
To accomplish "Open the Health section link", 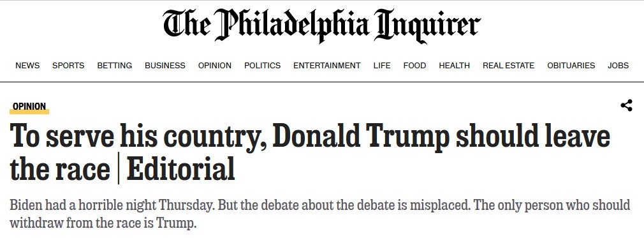I will [454, 65].
